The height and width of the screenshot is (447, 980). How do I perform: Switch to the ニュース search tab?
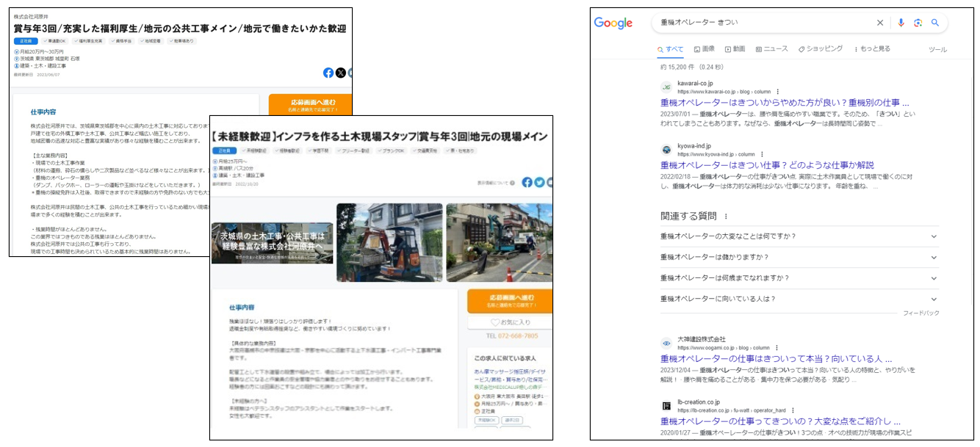pyautogui.click(x=771, y=49)
